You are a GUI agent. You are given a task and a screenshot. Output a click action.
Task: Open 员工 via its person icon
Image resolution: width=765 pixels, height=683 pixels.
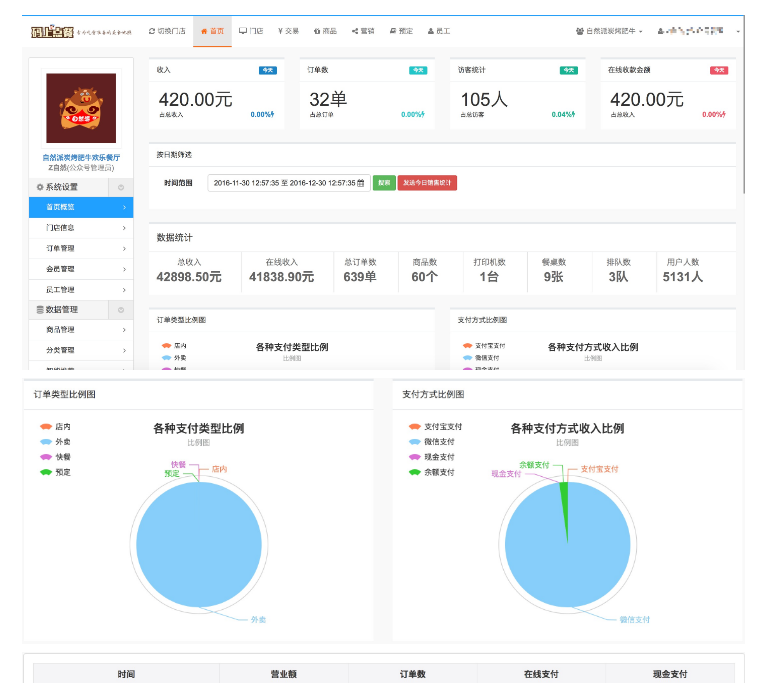click(430, 31)
